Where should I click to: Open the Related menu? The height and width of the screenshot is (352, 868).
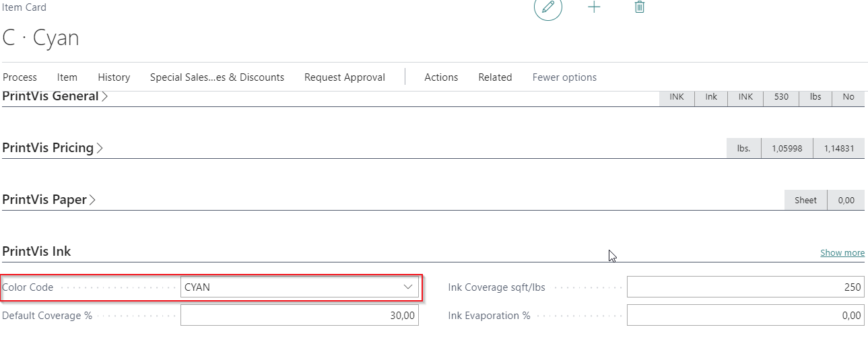tap(495, 77)
